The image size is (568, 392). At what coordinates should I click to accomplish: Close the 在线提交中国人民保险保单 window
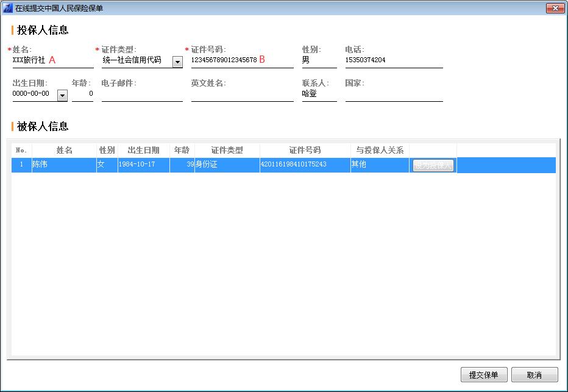click(554, 8)
